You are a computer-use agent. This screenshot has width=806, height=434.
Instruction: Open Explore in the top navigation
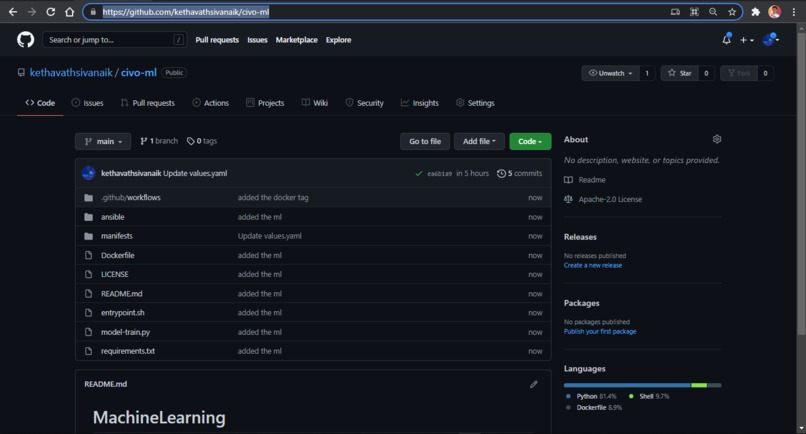pos(338,40)
